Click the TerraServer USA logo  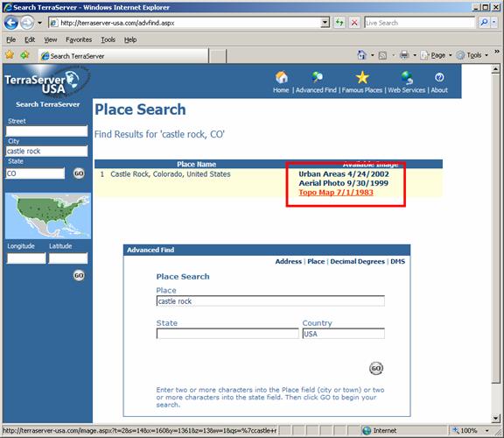(x=46, y=81)
